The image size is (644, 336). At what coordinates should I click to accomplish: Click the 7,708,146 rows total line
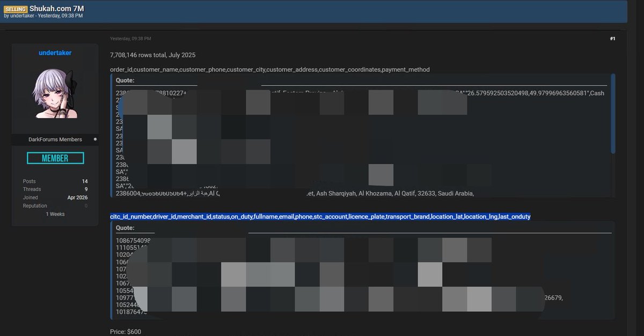click(153, 55)
